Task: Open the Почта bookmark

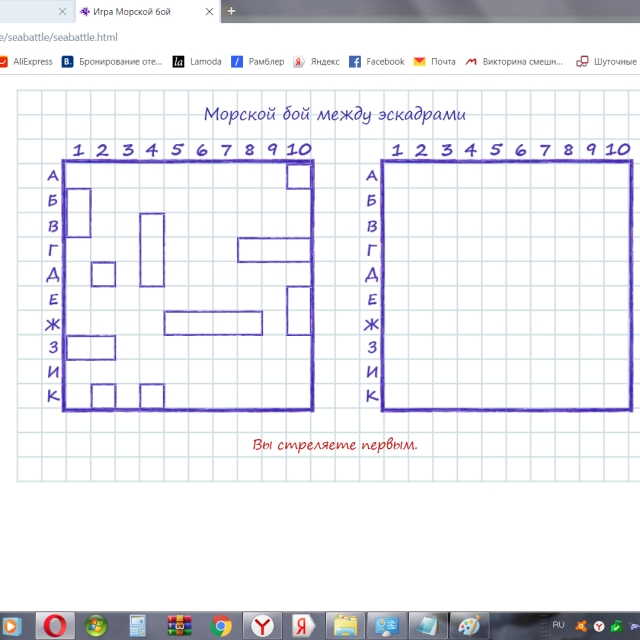Action: (x=435, y=61)
